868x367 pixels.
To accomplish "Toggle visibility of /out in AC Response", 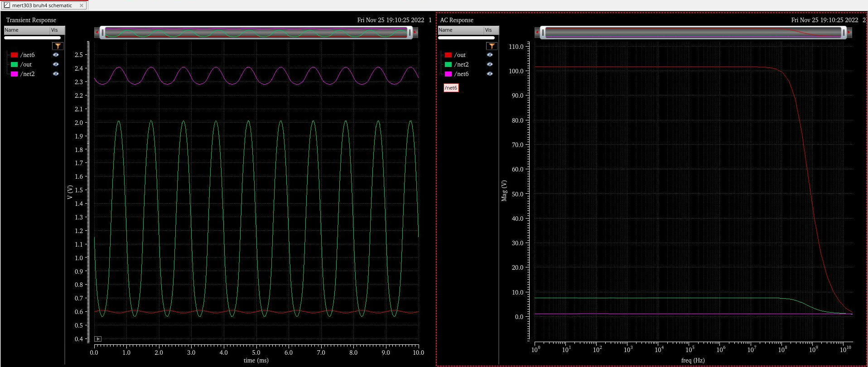I will [490, 55].
